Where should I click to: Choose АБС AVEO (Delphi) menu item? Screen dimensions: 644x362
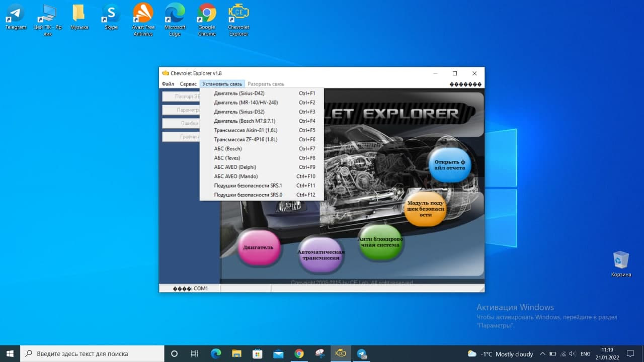coord(235,167)
